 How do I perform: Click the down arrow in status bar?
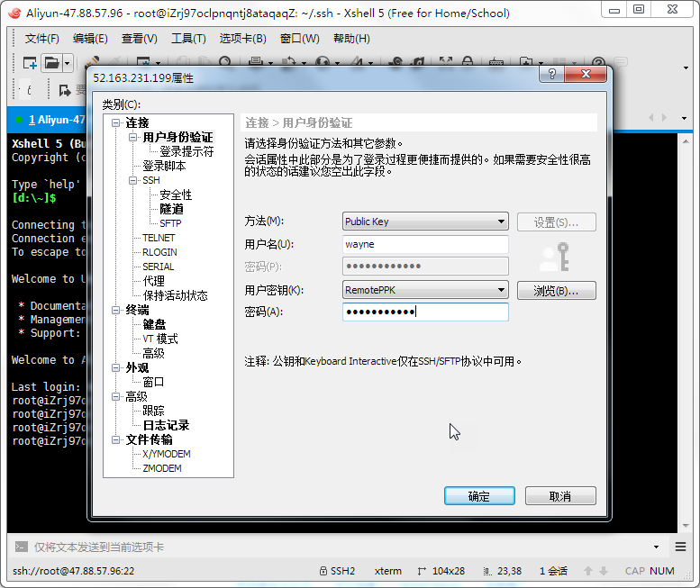[604, 571]
